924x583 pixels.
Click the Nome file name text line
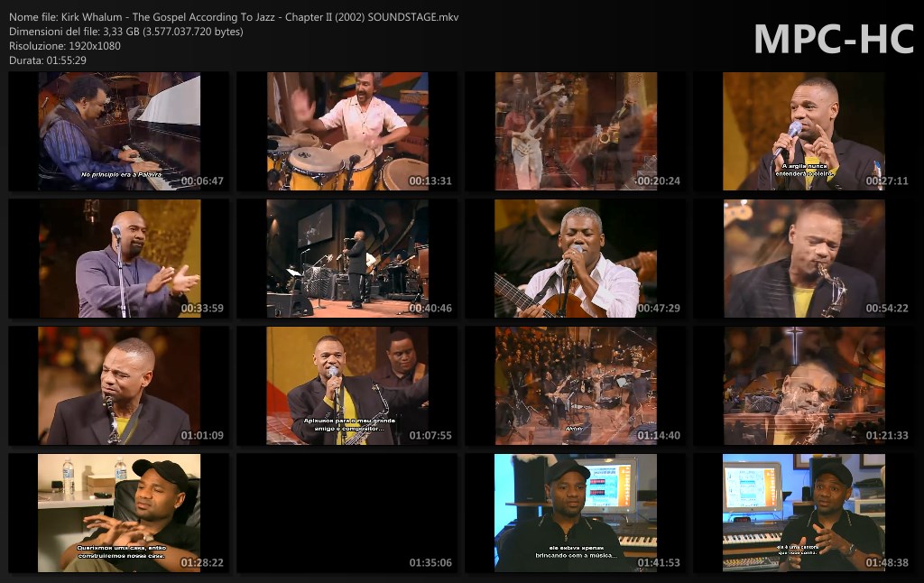pyautogui.click(x=233, y=17)
